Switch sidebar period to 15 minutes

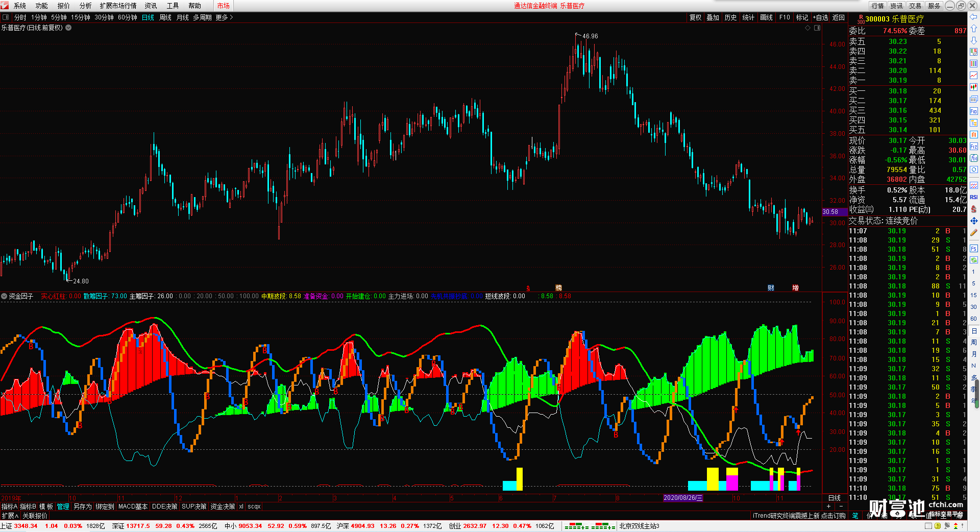(973, 295)
